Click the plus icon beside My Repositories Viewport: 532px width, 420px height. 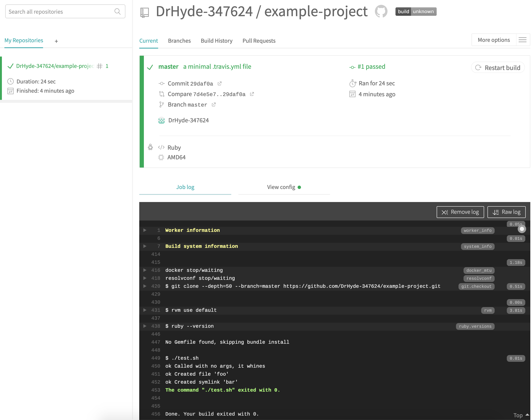pos(56,41)
